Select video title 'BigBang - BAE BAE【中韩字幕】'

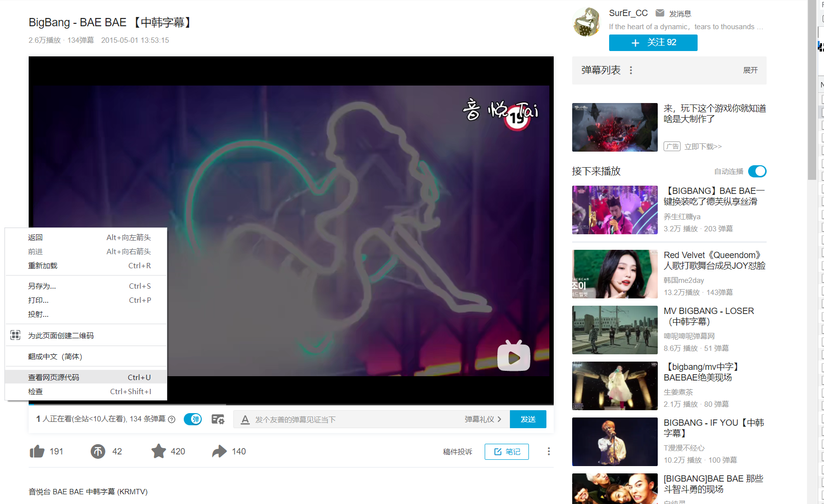[x=111, y=23]
